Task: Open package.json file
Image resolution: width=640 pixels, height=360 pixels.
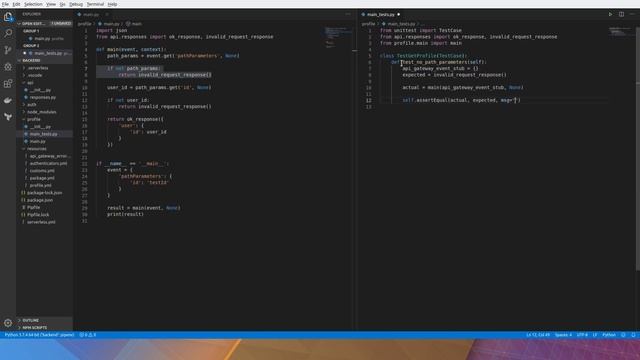Action: click(44, 200)
